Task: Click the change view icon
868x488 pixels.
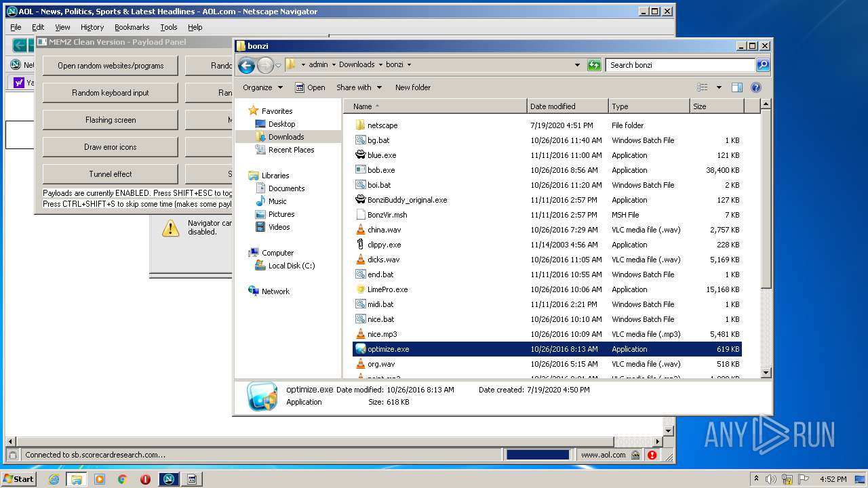Action: coord(703,87)
